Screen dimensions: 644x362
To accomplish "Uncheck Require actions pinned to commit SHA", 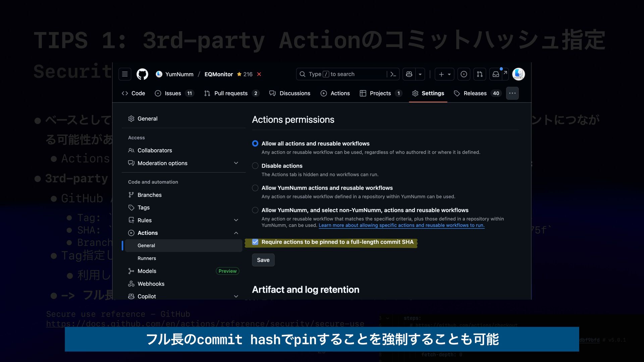I will pyautogui.click(x=255, y=242).
